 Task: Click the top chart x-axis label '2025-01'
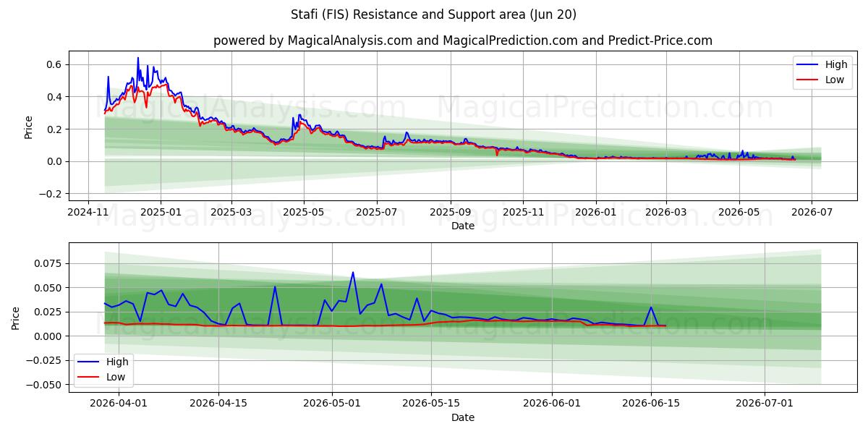[160, 212]
